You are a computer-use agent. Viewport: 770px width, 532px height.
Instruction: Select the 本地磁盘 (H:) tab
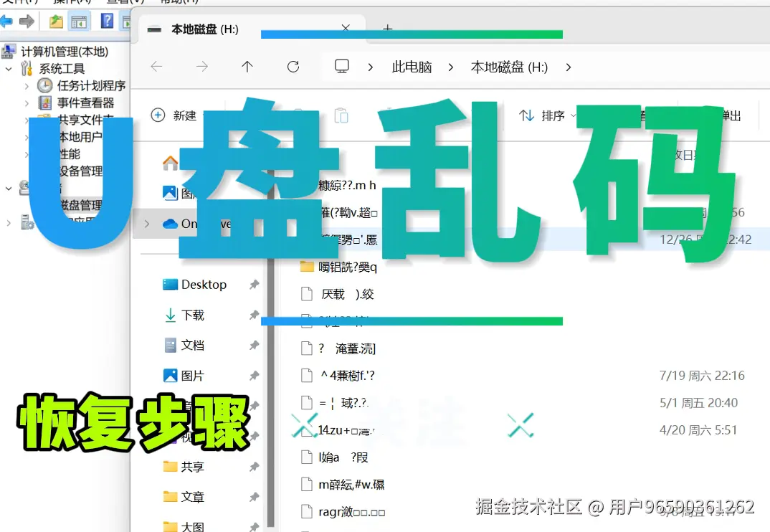(201, 29)
